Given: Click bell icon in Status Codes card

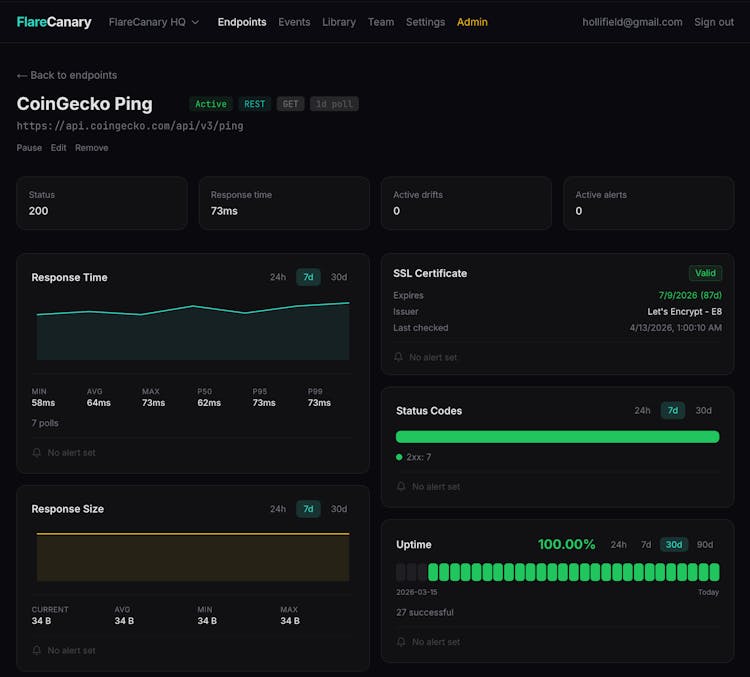Looking at the screenshot, I should (x=401, y=487).
